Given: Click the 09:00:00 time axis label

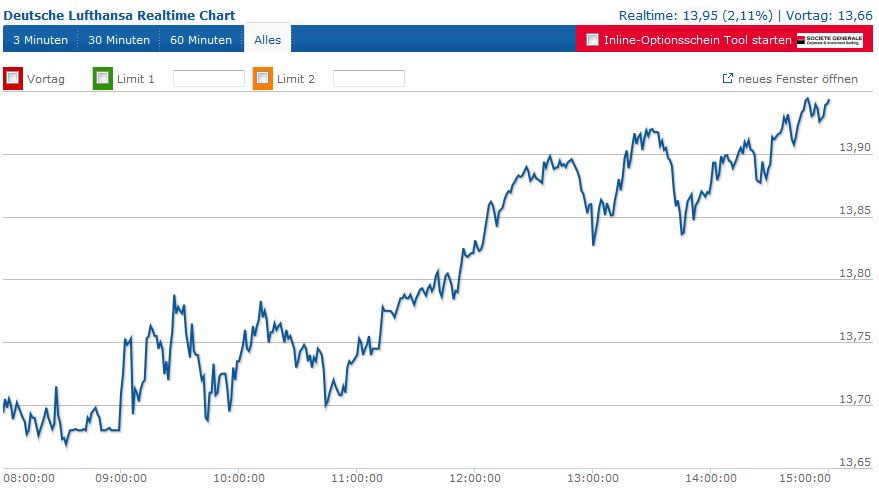Looking at the screenshot, I should click(120, 478).
